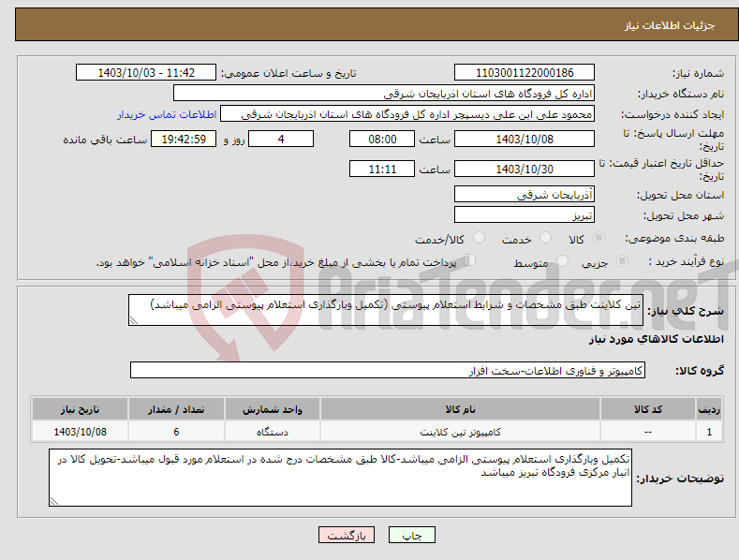Select the جزیی purchase type radio

coord(622,260)
